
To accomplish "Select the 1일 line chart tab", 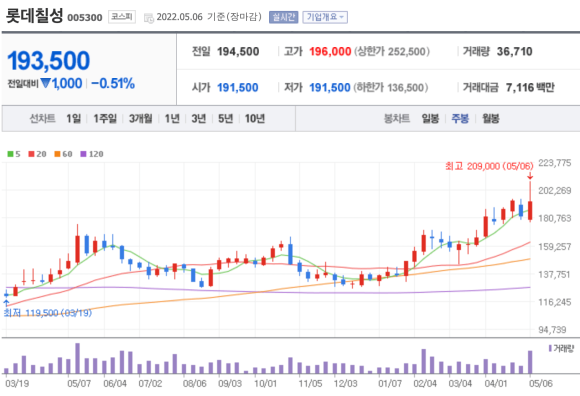I will pyautogui.click(x=74, y=119).
